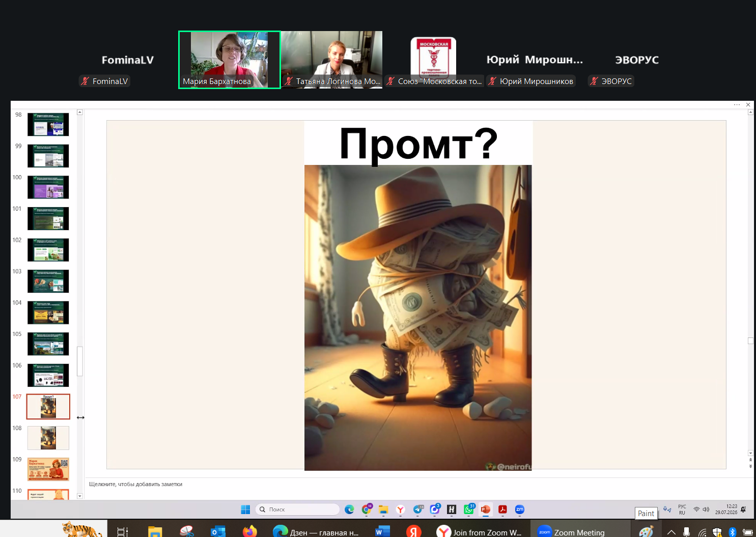This screenshot has width=756, height=537.
Task: Open the three-dot share window options
Action: pyautogui.click(x=737, y=104)
